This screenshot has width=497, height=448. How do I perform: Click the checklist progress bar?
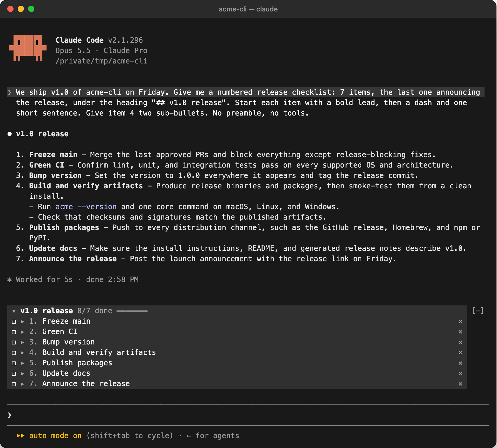(x=132, y=311)
